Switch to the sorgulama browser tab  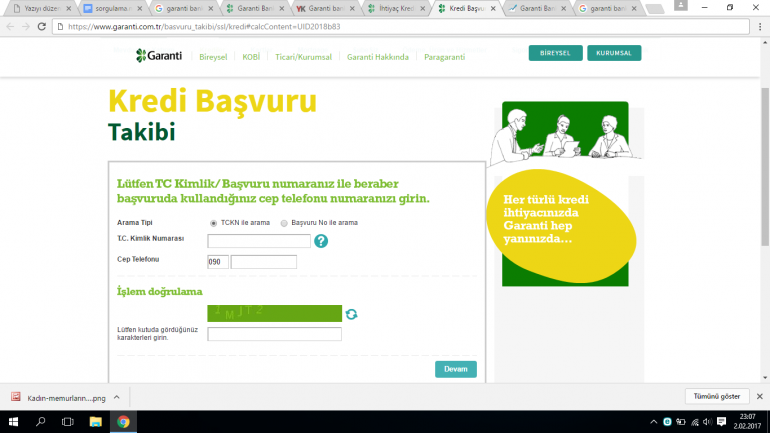111,8
